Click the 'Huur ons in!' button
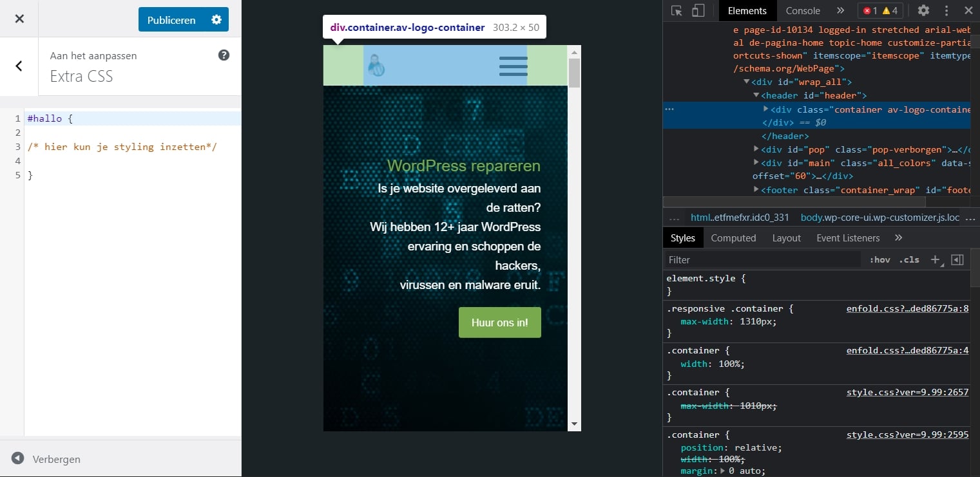Screen dimensions: 980x477 pyautogui.click(x=500, y=323)
